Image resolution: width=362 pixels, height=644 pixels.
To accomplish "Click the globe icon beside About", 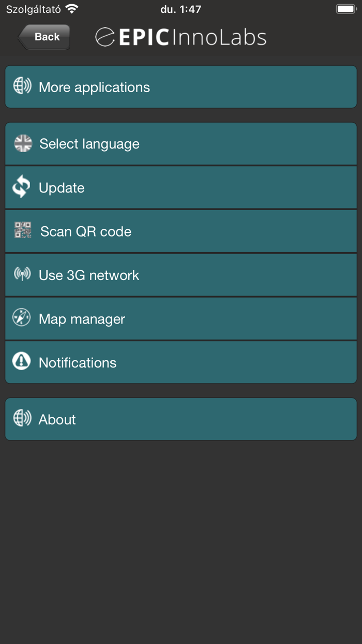I will coord(22,418).
